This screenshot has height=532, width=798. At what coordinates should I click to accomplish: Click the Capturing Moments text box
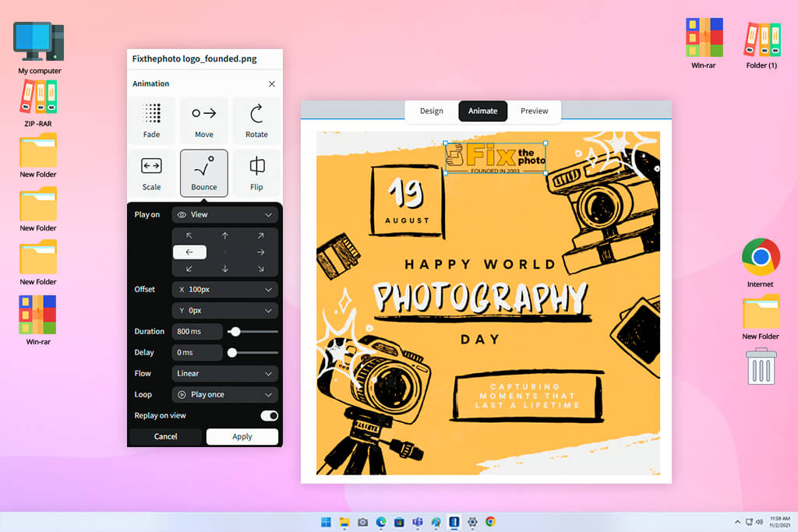coord(528,396)
